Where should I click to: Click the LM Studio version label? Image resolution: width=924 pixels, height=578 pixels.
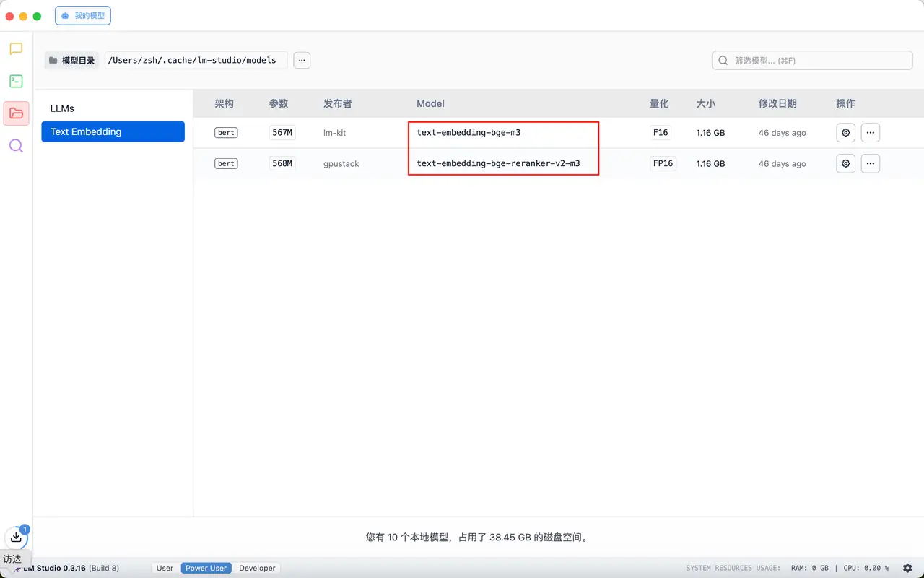click(71, 568)
